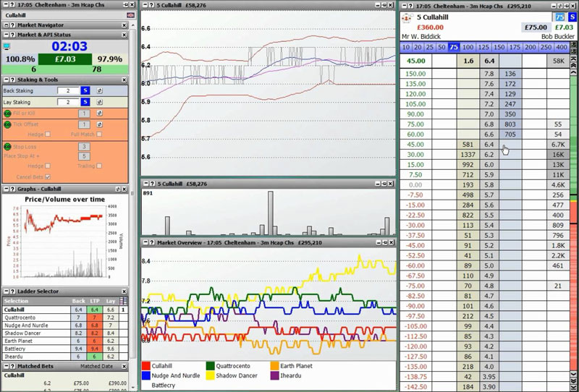Click the Lay Staking amount field
Image resolution: width=579 pixels, height=392 pixels.
coord(69,103)
